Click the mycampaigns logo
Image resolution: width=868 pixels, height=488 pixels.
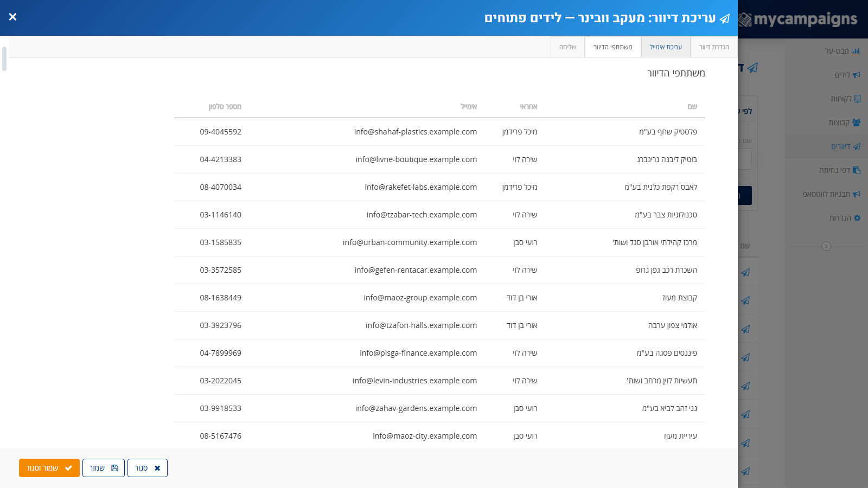tap(798, 20)
